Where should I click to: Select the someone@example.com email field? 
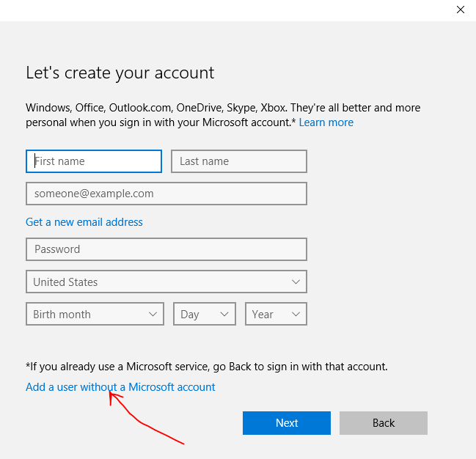[x=166, y=194]
